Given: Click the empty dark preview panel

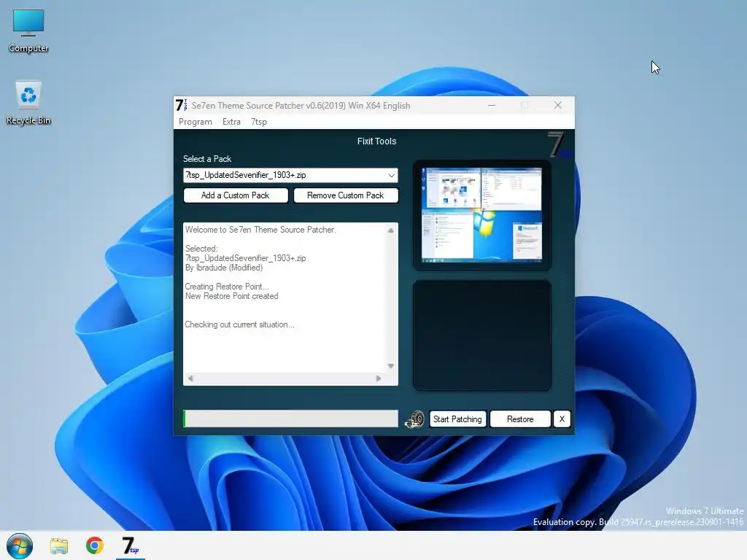Looking at the screenshot, I should click(481, 335).
